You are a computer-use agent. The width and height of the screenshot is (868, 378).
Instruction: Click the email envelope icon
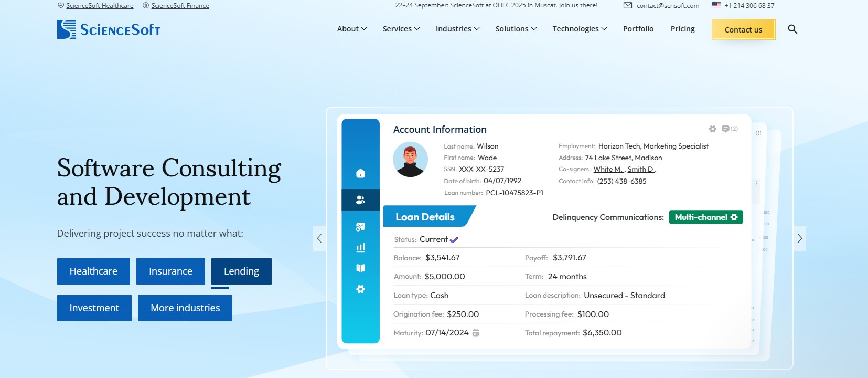[627, 5]
